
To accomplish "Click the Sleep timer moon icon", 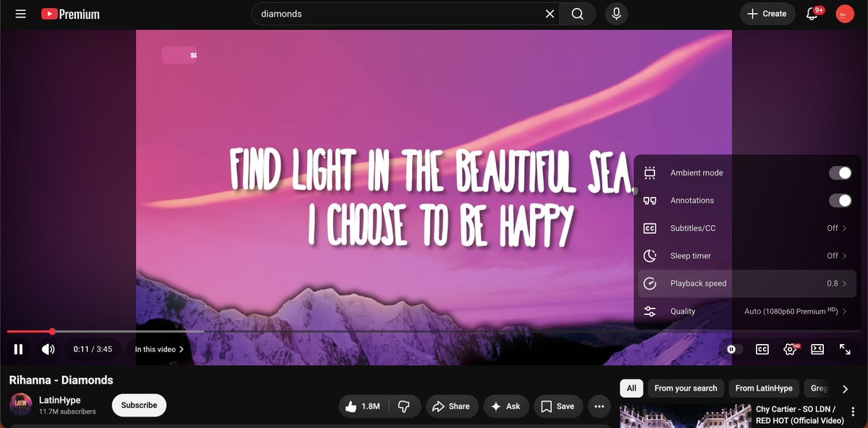I will coord(650,256).
